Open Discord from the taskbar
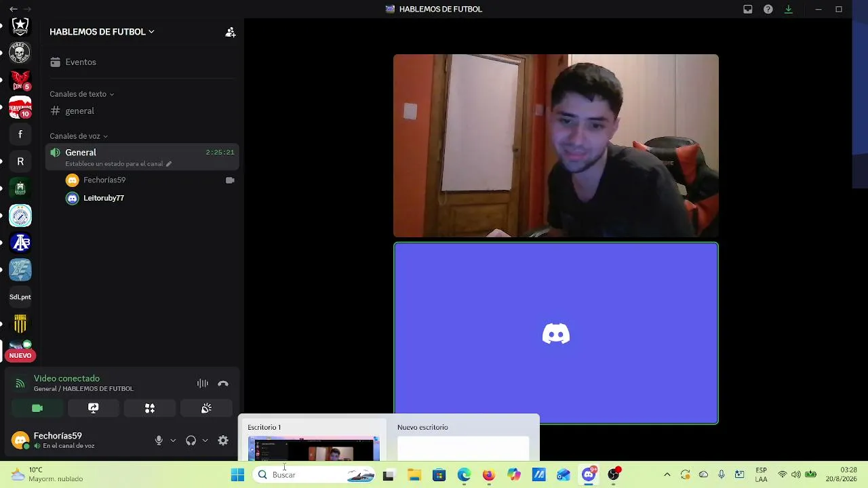The height and width of the screenshot is (488, 868). 589,475
